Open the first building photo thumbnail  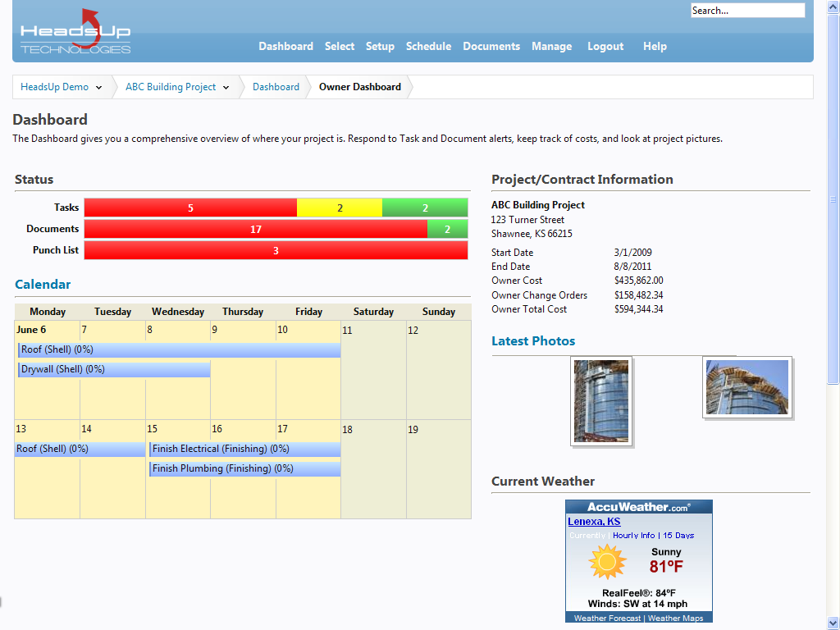601,401
